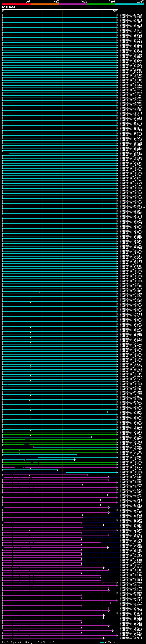The height and width of the screenshot is (644, 146).
Task: Click the white query sequence bar
Action: [60, 10]
